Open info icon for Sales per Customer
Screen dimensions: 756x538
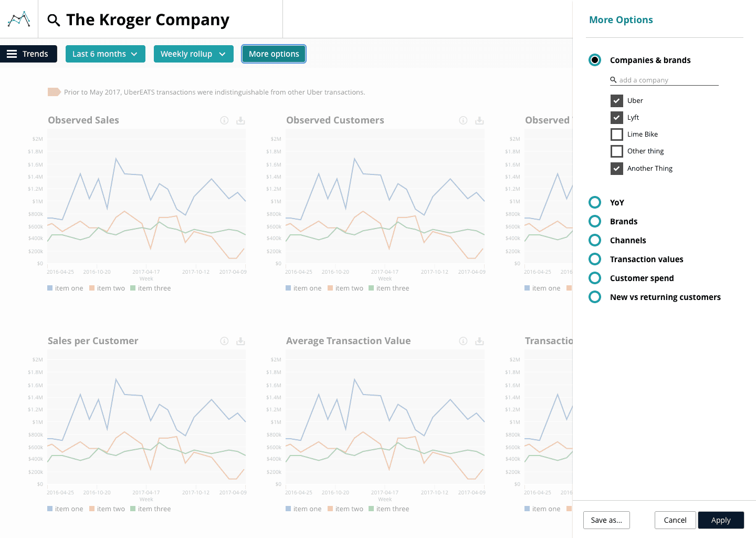[224, 341]
